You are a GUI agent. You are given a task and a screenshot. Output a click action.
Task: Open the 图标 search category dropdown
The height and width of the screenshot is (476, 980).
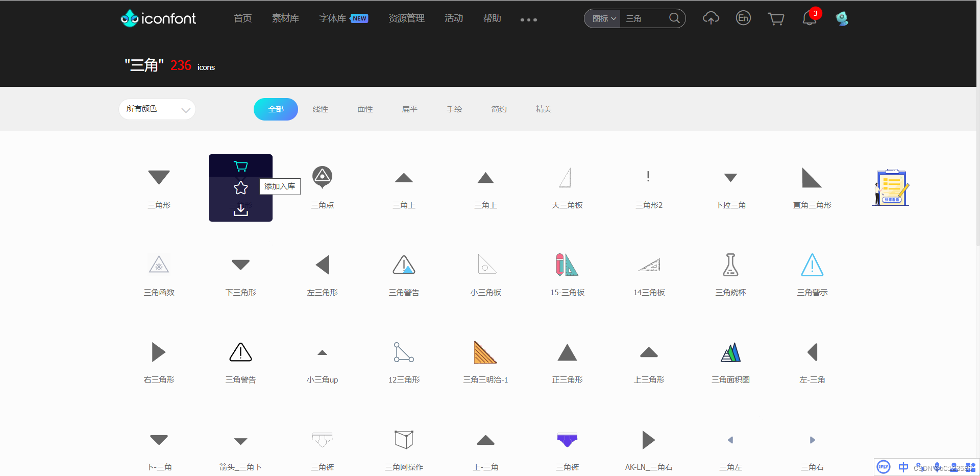tap(602, 18)
